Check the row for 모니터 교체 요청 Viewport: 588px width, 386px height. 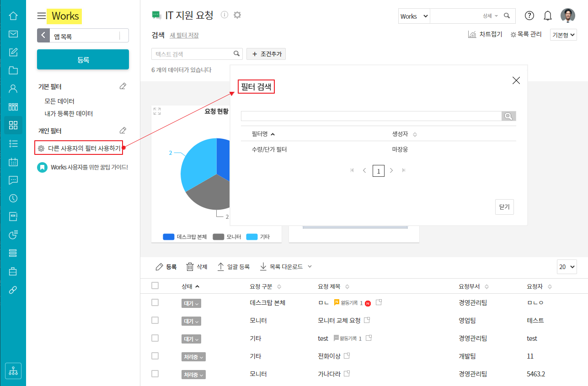point(155,320)
